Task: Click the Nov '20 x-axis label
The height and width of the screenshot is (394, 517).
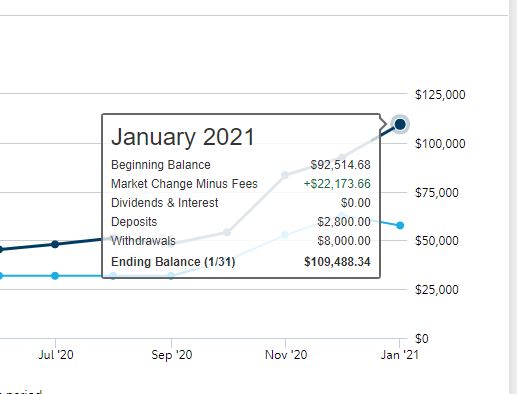Action: pyautogui.click(x=286, y=355)
